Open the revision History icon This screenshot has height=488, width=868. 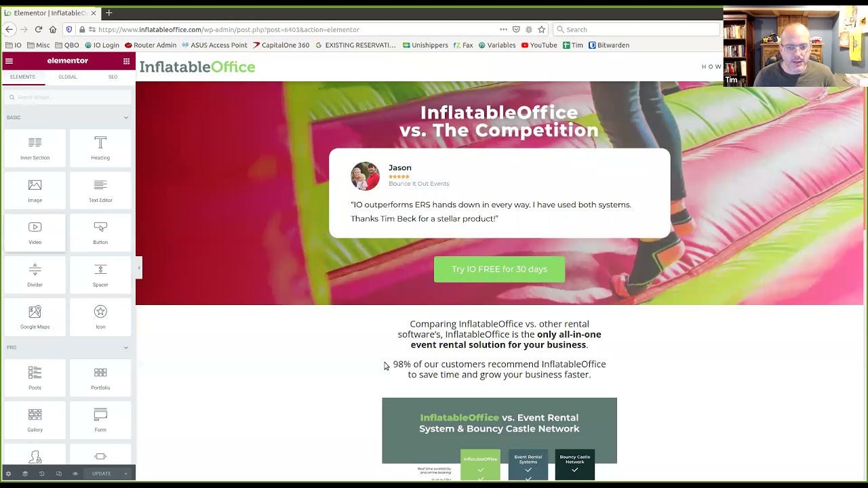point(41,474)
